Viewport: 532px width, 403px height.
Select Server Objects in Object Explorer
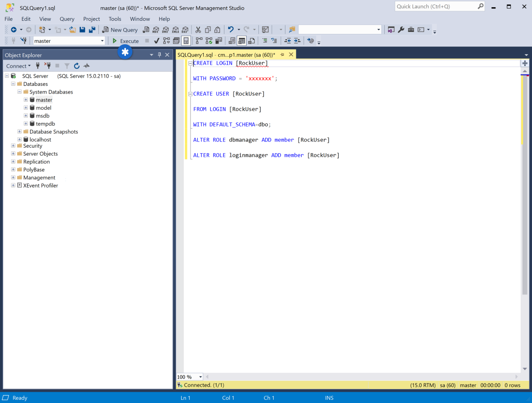pos(40,154)
